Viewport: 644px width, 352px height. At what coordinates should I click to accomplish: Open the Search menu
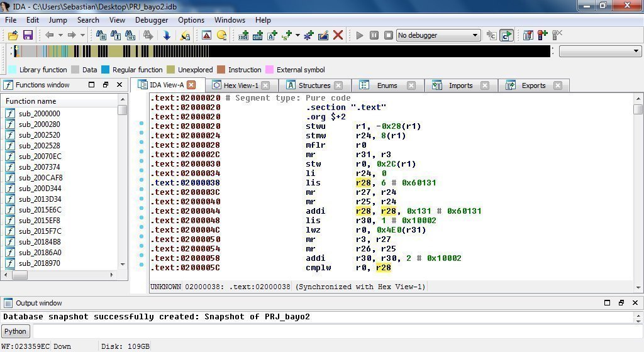tap(88, 20)
